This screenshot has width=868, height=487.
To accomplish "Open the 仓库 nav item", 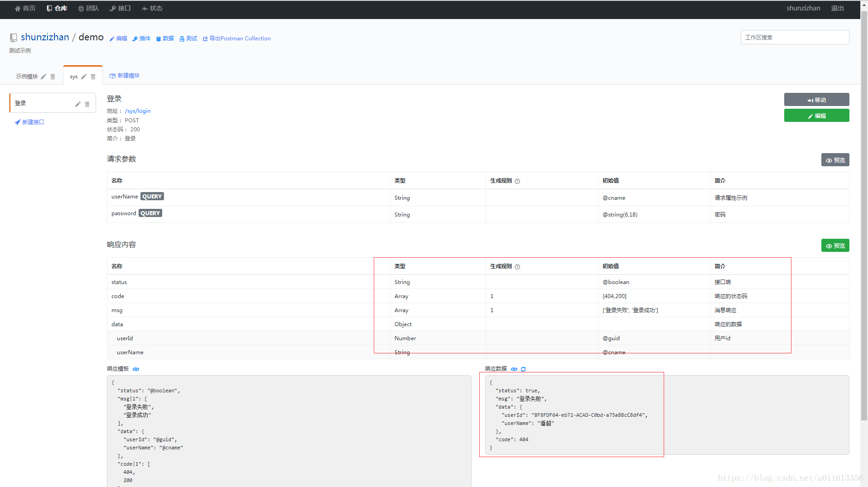I will 57,8.
